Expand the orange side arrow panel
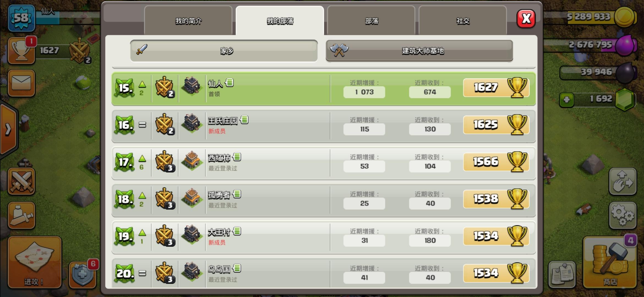The image size is (644, 297). pyautogui.click(x=9, y=129)
